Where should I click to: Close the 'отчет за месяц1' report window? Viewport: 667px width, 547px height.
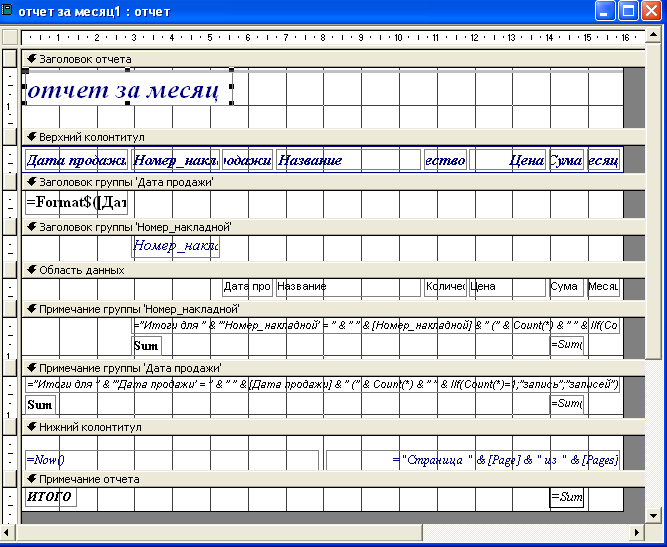coord(651,11)
